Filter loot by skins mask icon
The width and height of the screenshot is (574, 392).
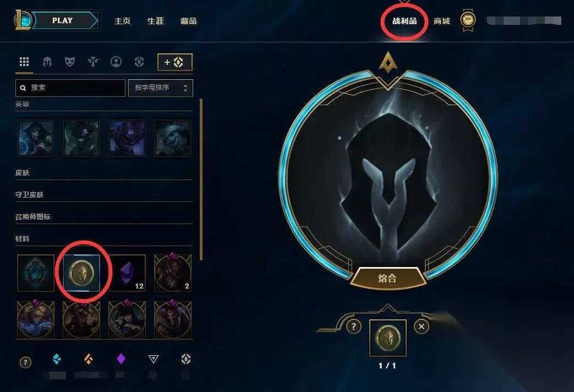(x=70, y=62)
